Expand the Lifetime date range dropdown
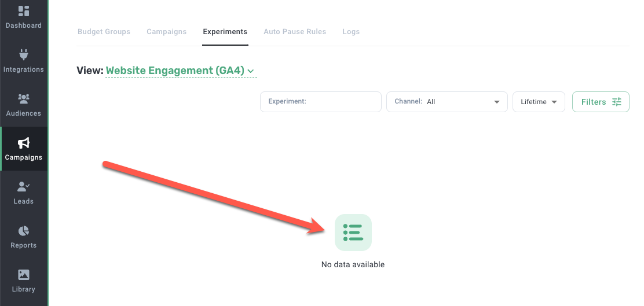Screen dimensions: 644x306 (539, 102)
